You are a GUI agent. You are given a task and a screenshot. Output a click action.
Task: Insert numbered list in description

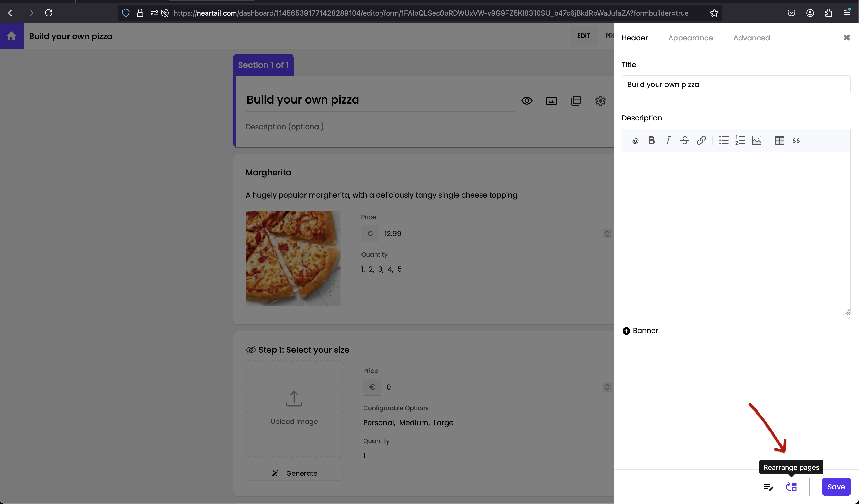[x=740, y=140]
